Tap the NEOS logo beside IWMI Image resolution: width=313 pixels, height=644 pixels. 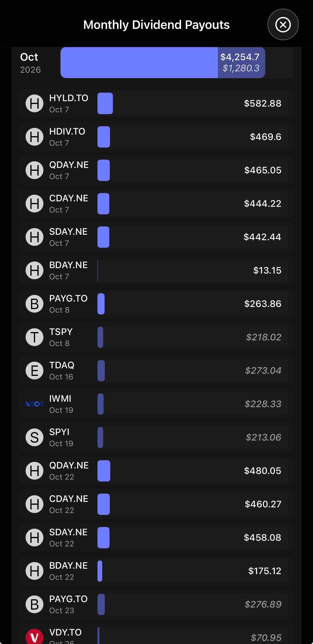tap(35, 404)
